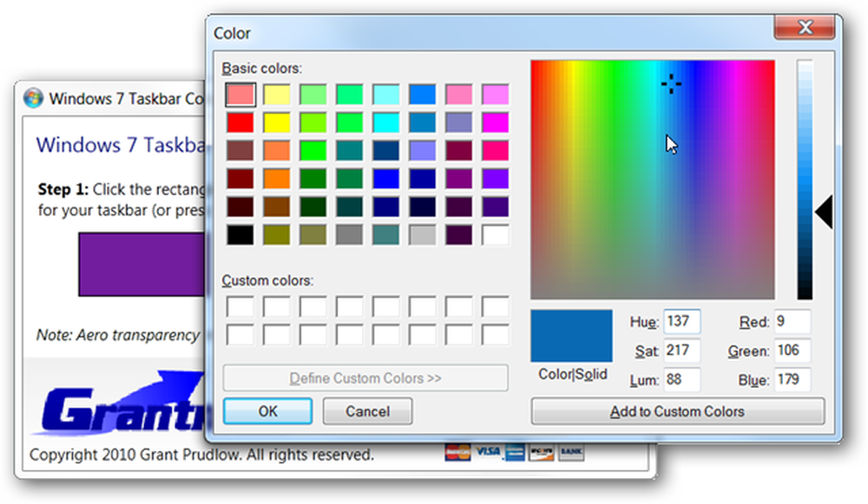Close the Color dialog with X
Image resolution: width=868 pixels, height=504 pixels.
pos(805,27)
